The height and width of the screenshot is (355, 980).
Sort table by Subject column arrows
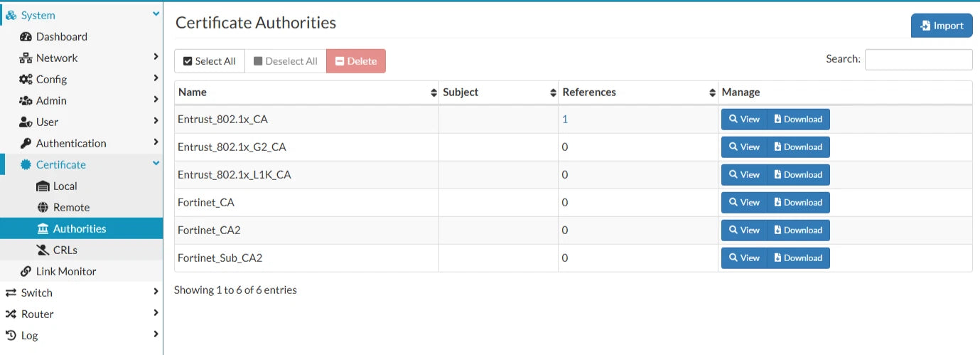click(553, 92)
